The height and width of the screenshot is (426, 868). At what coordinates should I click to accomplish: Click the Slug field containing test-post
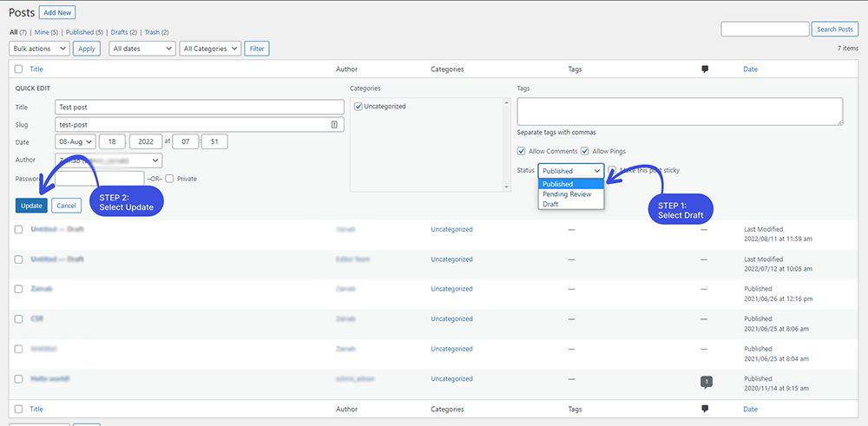pos(200,124)
